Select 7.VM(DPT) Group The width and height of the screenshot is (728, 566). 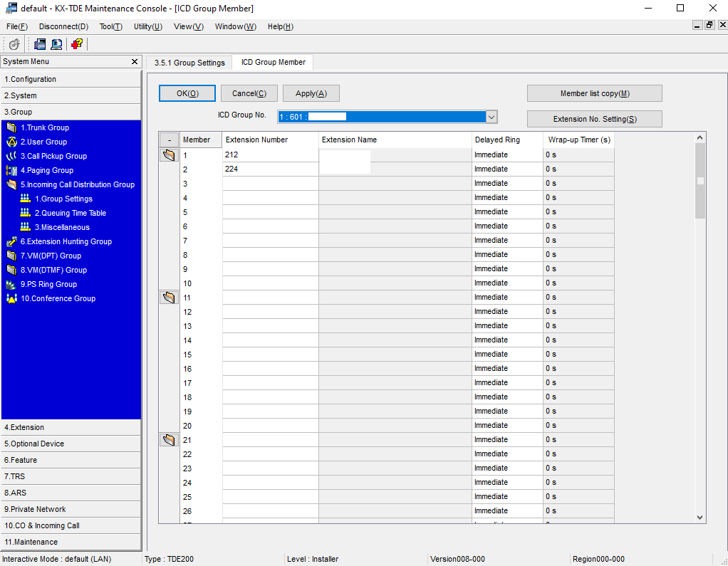click(51, 256)
